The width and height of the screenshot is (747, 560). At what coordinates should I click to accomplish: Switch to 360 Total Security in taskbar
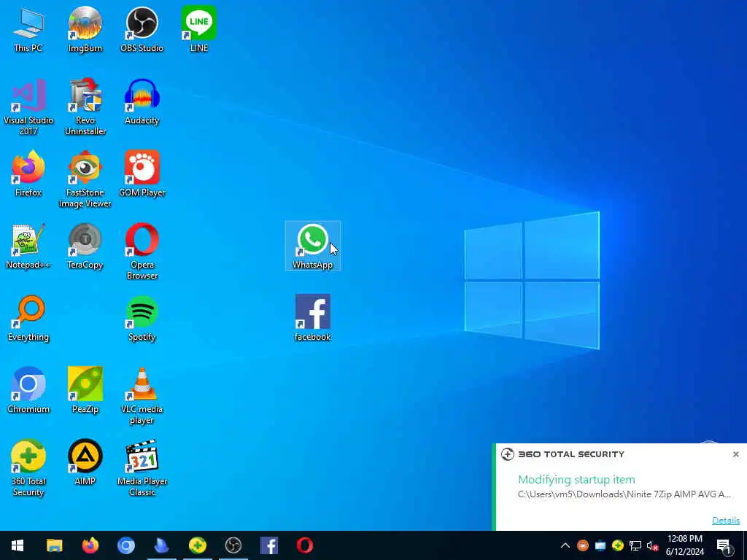tap(197, 545)
